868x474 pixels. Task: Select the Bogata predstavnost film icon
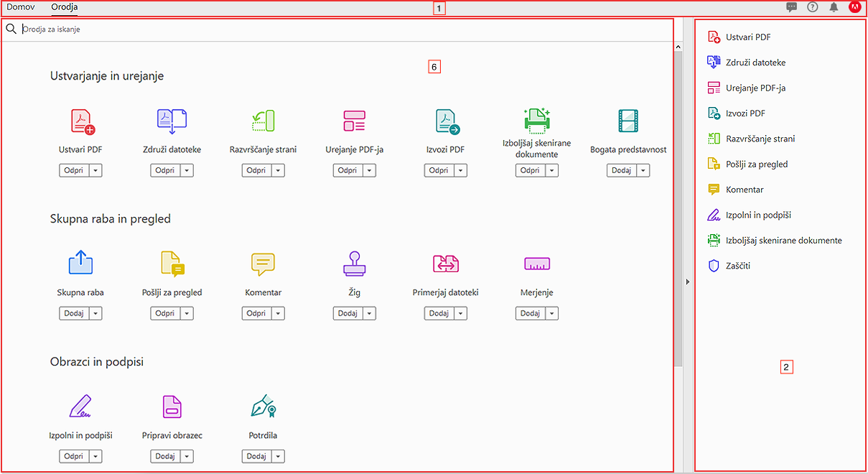pos(628,121)
